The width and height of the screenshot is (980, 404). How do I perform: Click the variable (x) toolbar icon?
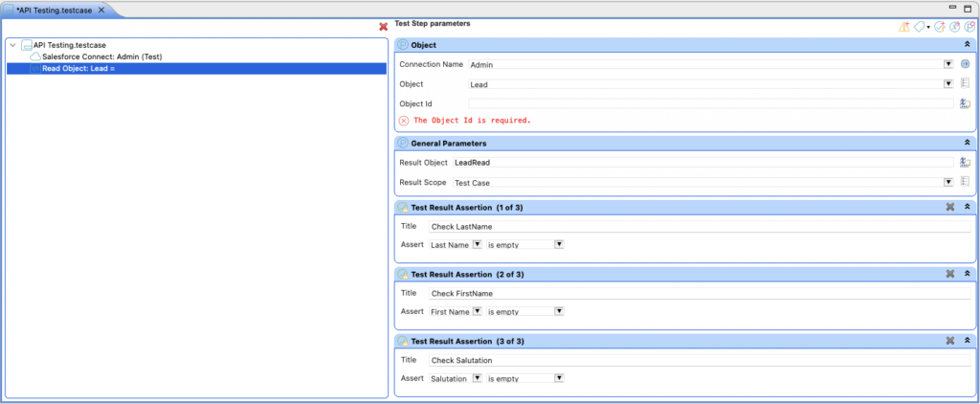(x=954, y=27)
